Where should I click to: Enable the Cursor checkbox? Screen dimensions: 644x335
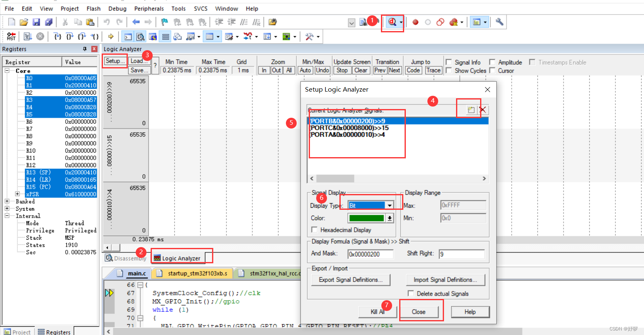[x=492, y=70]
